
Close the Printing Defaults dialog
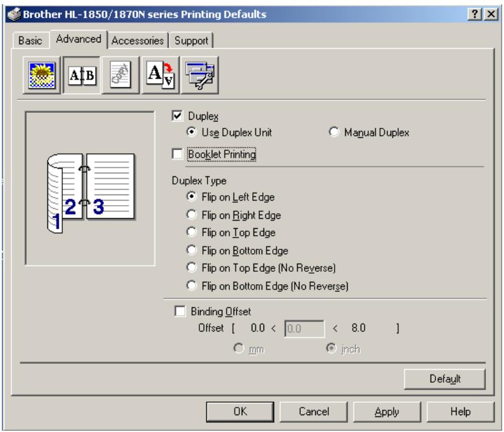tap(491, 14)
